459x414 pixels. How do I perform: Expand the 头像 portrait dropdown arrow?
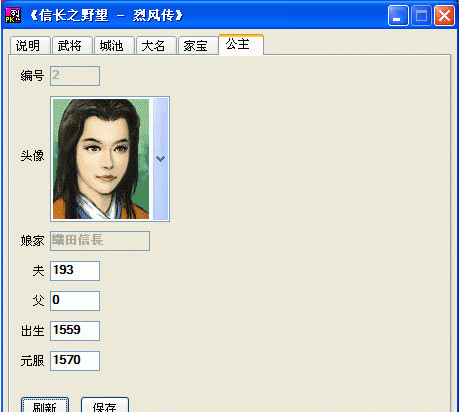pos(160,159)
